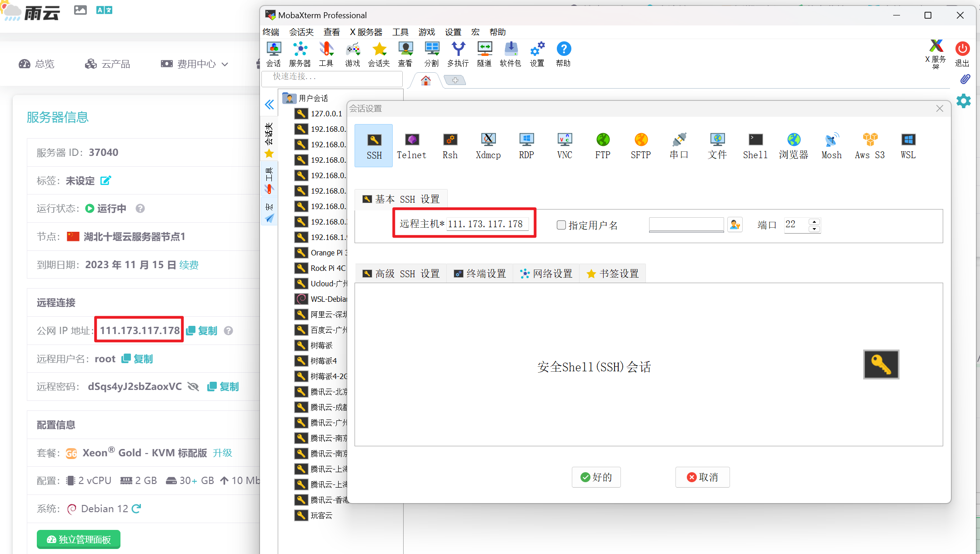Viewport: 980px width, 554px height.
Task: Click the remote host input field
Action: pyautogui.click(x=486, y=224)
